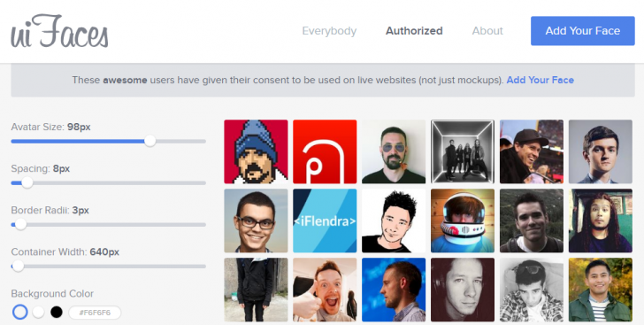Pick the caricature man with glasses avatar

(256, 221)
